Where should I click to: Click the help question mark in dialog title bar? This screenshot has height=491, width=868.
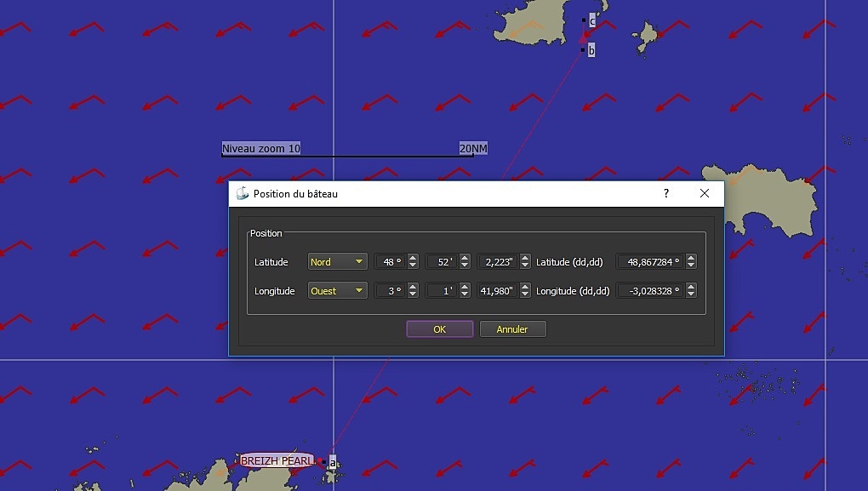pyautogui.click(x=666, y=193)
